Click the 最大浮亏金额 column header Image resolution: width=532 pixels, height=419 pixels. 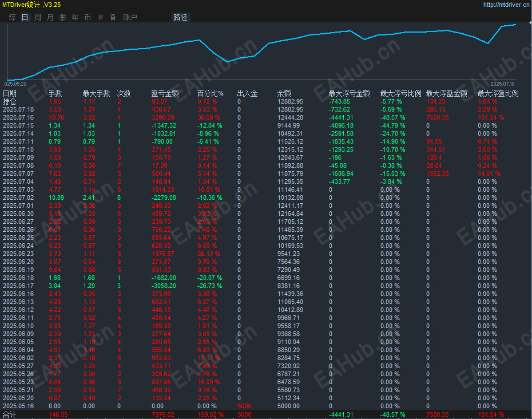(x=349, y=93)
